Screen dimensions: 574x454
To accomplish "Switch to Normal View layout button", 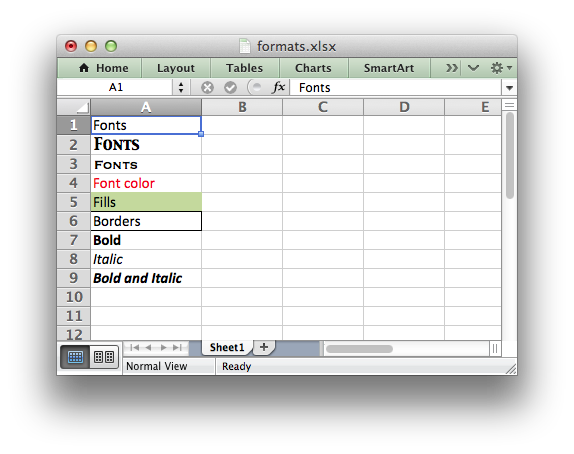I will tap(75, 356).
